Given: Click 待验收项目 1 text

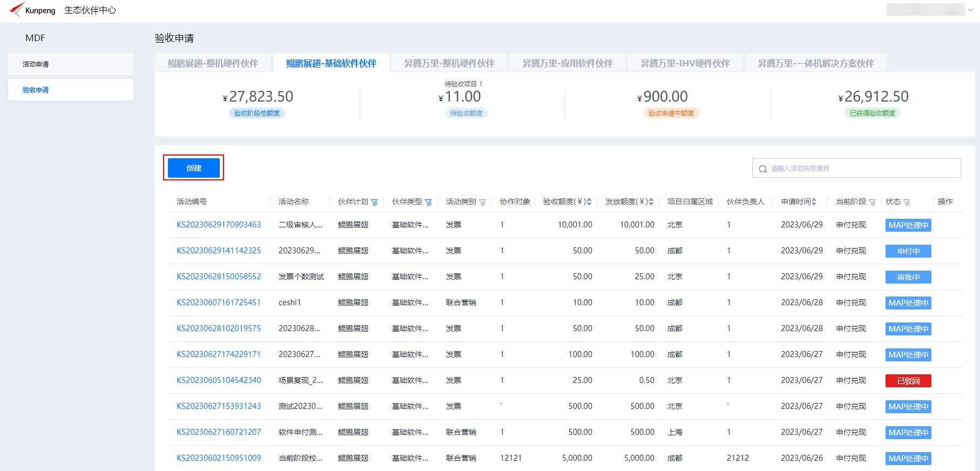Looking at the screenshot, I should (463, 84).
